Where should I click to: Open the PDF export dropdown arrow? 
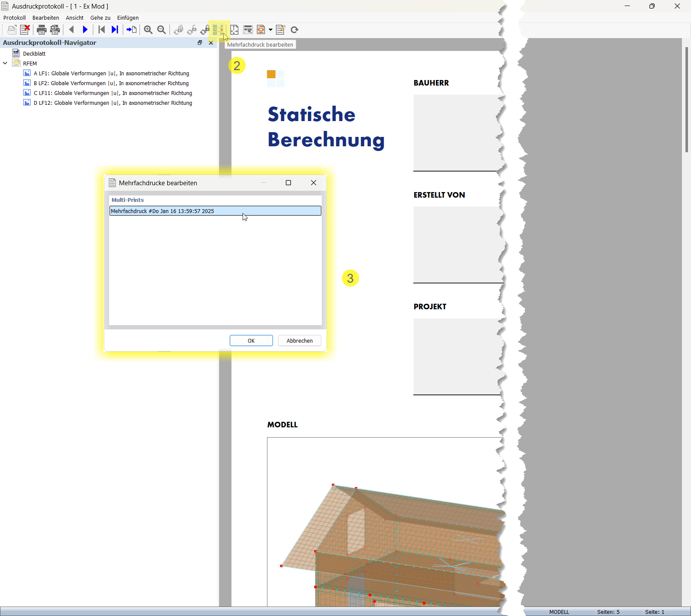(270, 30)
